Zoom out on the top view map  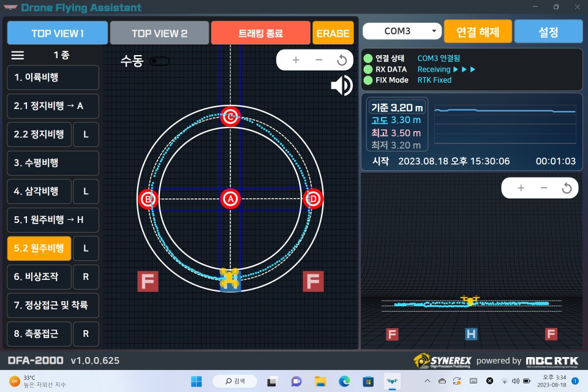[x=318, y=60]
